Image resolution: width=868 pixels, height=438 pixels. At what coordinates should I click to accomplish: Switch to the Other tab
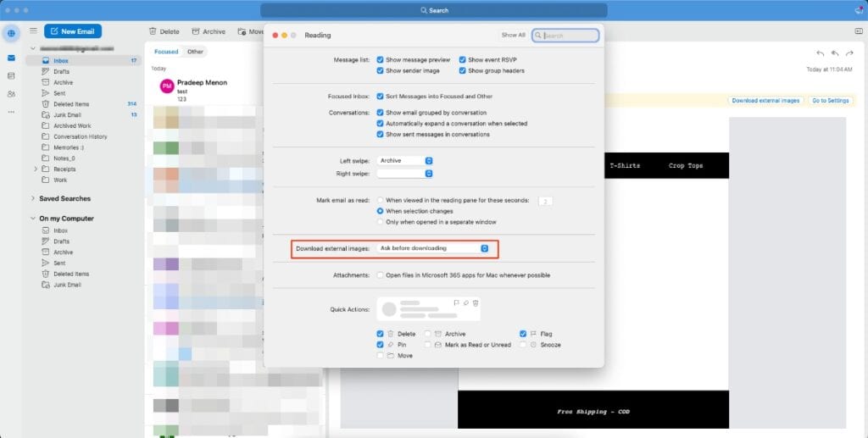[x=195, y=52]
